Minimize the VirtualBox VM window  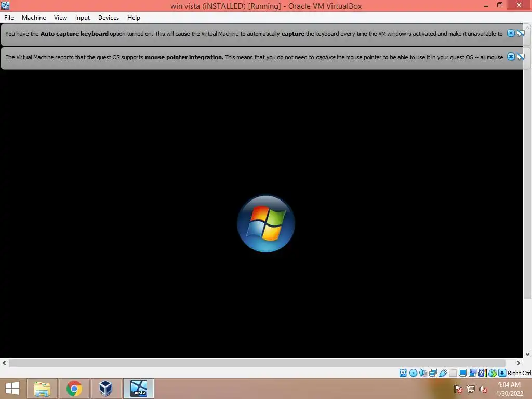pos(486,5)
